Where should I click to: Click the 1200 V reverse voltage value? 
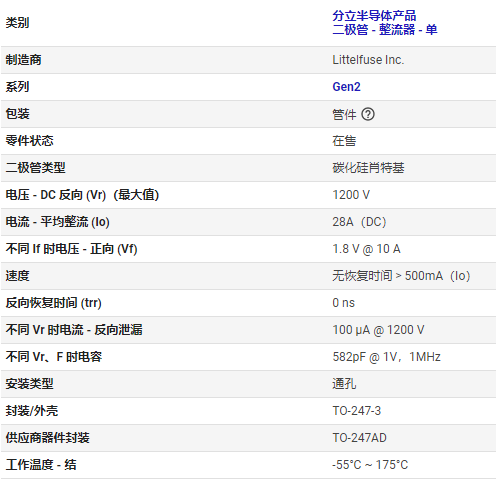[351, 195]
